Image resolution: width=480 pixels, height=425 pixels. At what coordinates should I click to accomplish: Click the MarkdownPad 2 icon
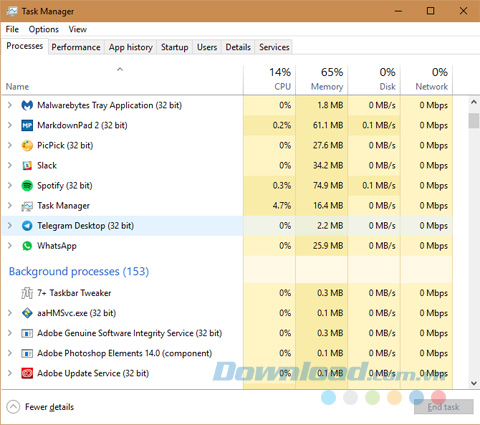coord(27,125)
